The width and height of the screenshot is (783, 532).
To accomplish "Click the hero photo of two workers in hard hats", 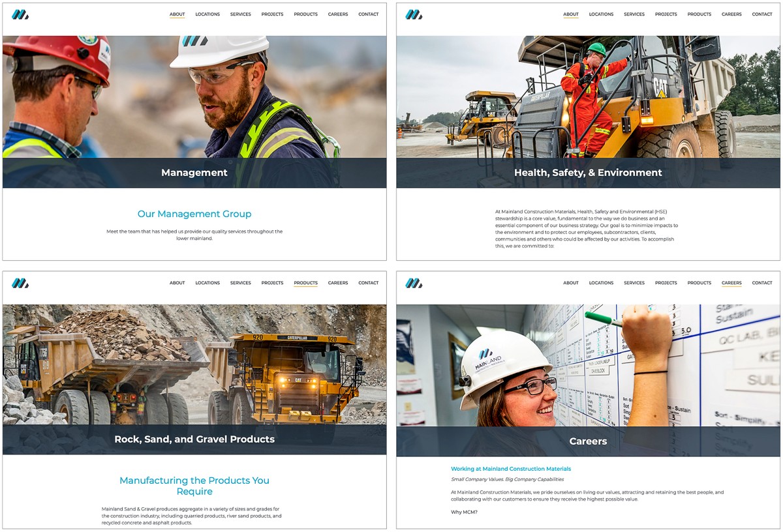I will click(194, 111).
